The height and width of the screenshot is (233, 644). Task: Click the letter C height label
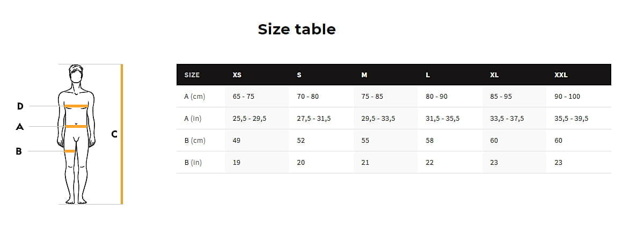[114, 134]
